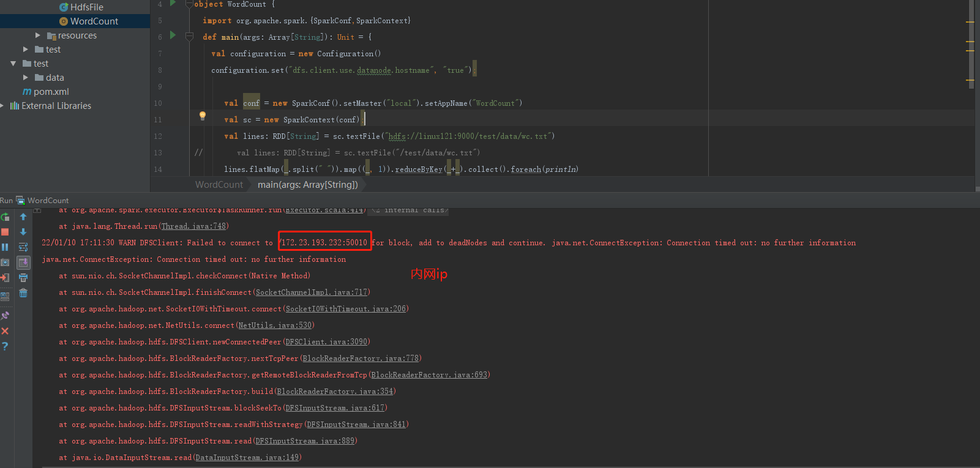Rerun the WordCount run configuration
Screen dimensions: 980x468
point(5,217)
